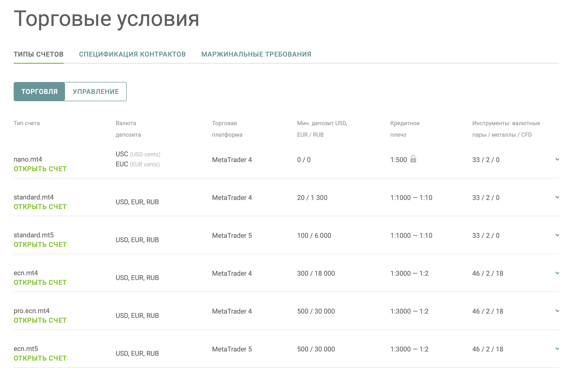The image size is (588, 374).
Task: Click ОТКРЫТЬ СЧЕТ under ecn.mt4
Action: point(40,282)
